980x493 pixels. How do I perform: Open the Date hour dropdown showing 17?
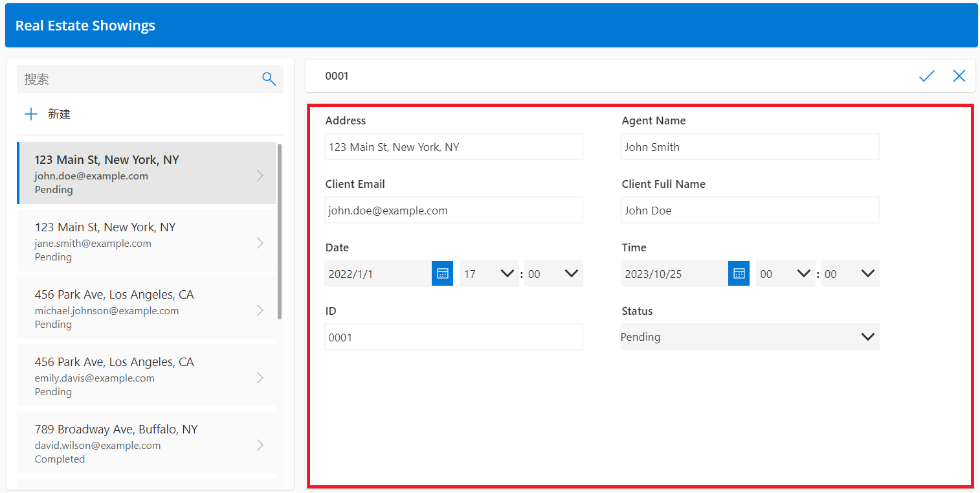pos(489,273)
